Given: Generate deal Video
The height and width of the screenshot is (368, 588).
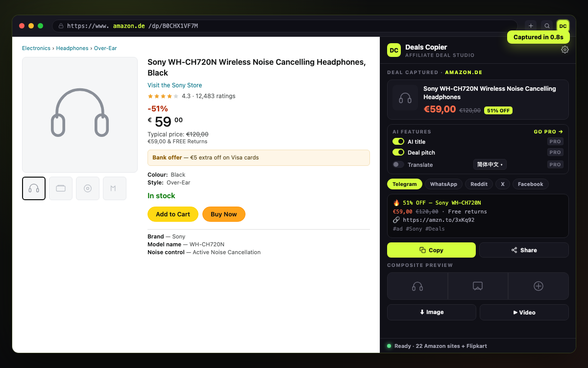Looking at the screenshot, I should [524, 312].
